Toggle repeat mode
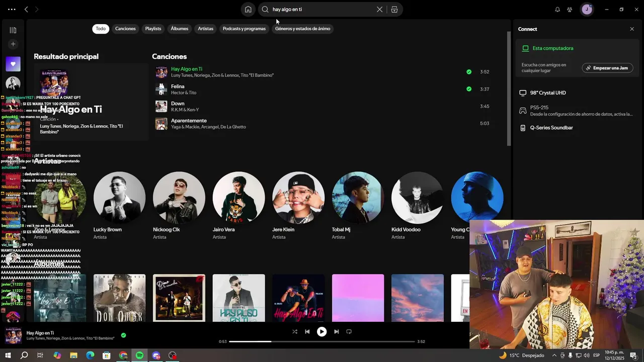 (x=349, y=331)
